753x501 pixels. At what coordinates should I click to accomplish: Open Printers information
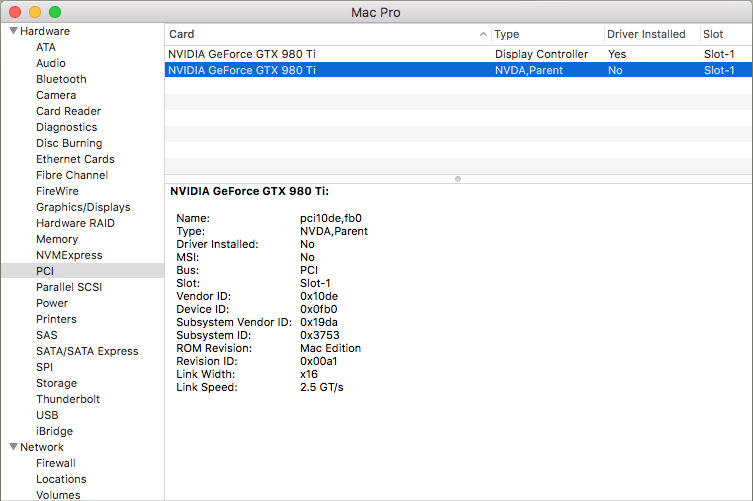tap(56, 319)
